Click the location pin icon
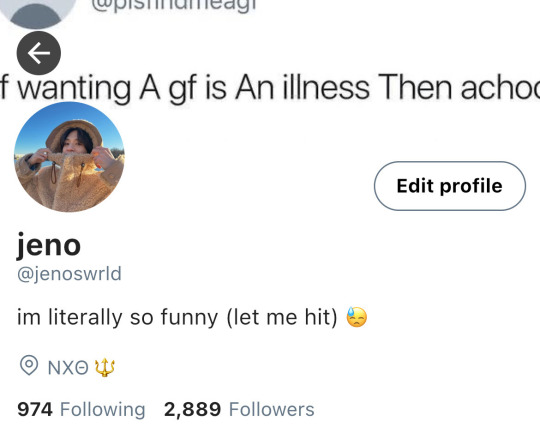 [x=29, y=365]
